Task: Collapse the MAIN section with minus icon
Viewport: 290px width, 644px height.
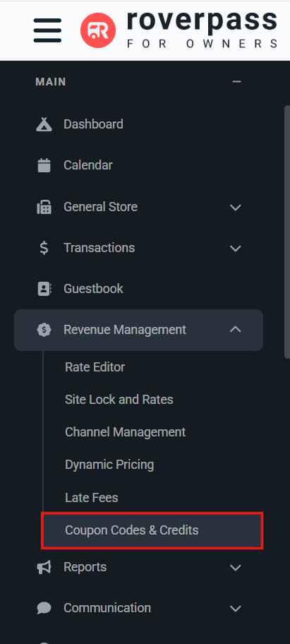Action: (236, 82)
